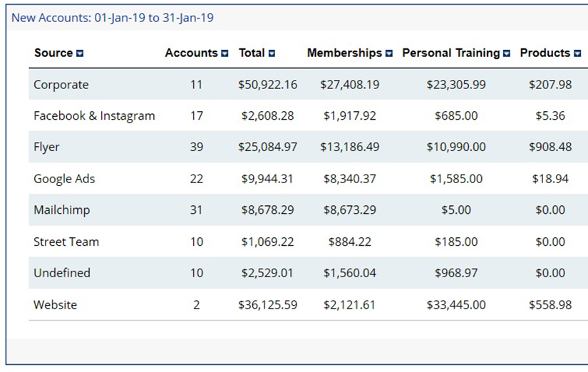Click the Flyer accounts count 39
This screenshot has width=588, height=372.
click(197, 147)
